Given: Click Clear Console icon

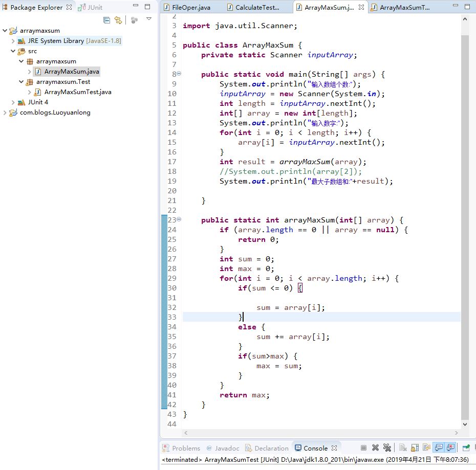Looking at the screenshot, I should point(403,448).
